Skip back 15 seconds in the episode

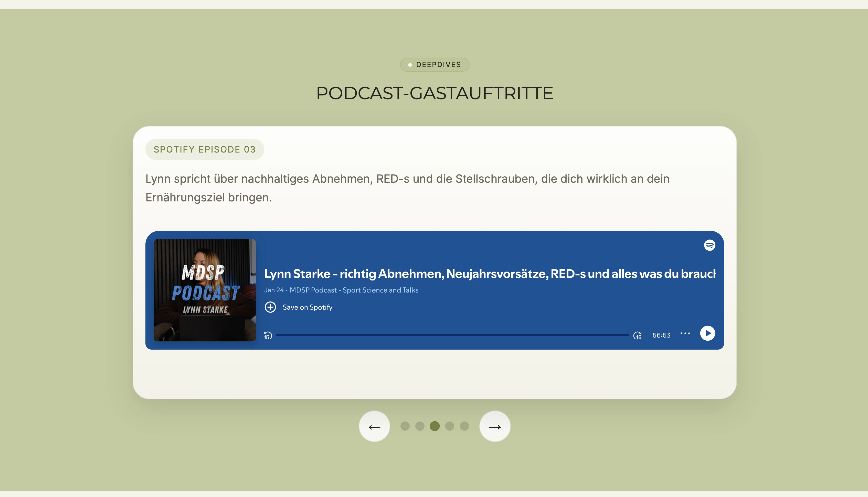click(268, 336)
